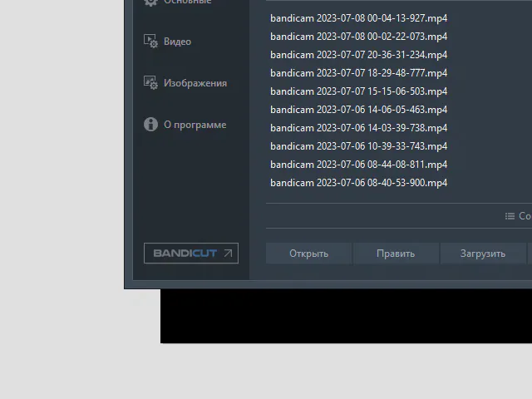Click the list sort icon beside Со
This screenshot has width=532, height=399.
[x=510, y=216]
